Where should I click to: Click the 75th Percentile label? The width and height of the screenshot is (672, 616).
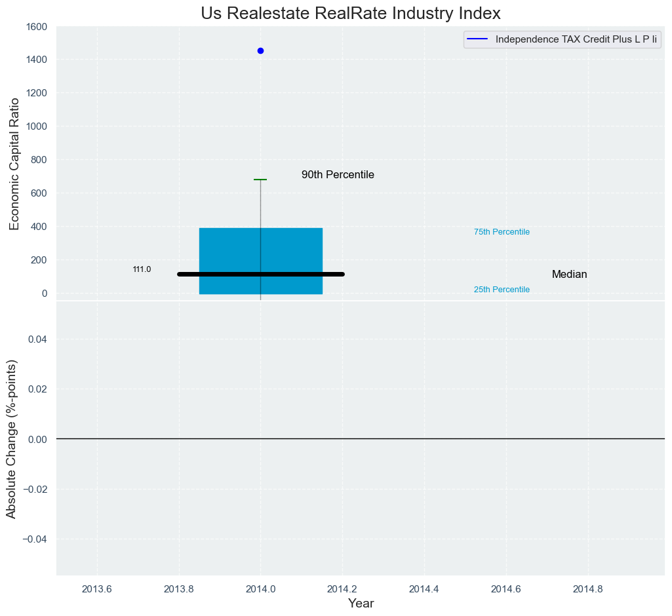coord(502,232)
